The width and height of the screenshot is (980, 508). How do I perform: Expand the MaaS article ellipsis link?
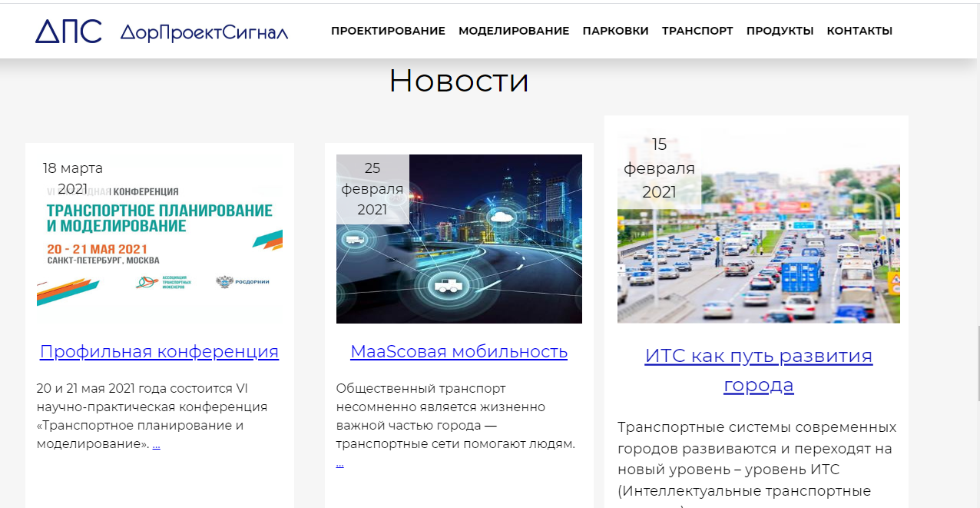[x=339, y=463]
